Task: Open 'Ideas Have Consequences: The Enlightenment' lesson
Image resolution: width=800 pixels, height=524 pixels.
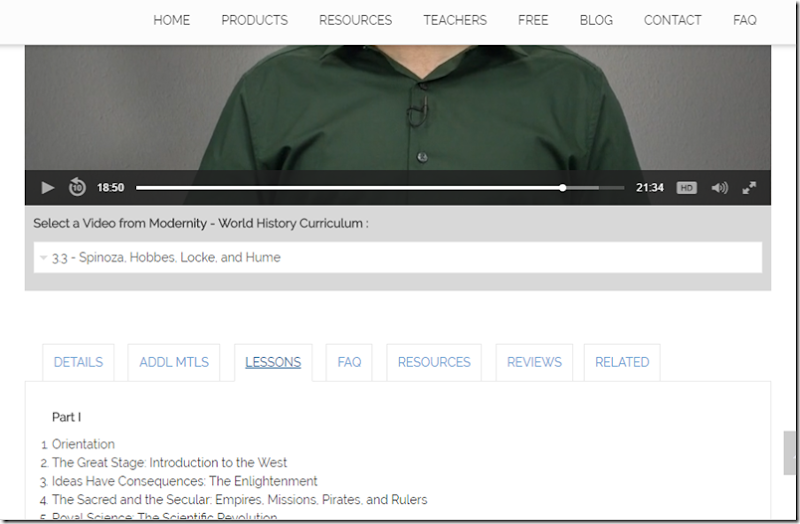Action: [185, 481]
